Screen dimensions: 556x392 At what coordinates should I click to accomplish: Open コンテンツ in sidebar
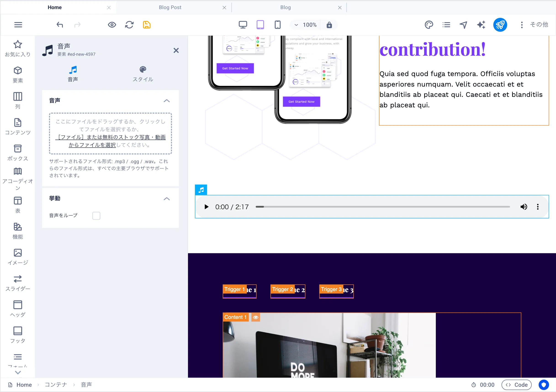click(18, 127)
